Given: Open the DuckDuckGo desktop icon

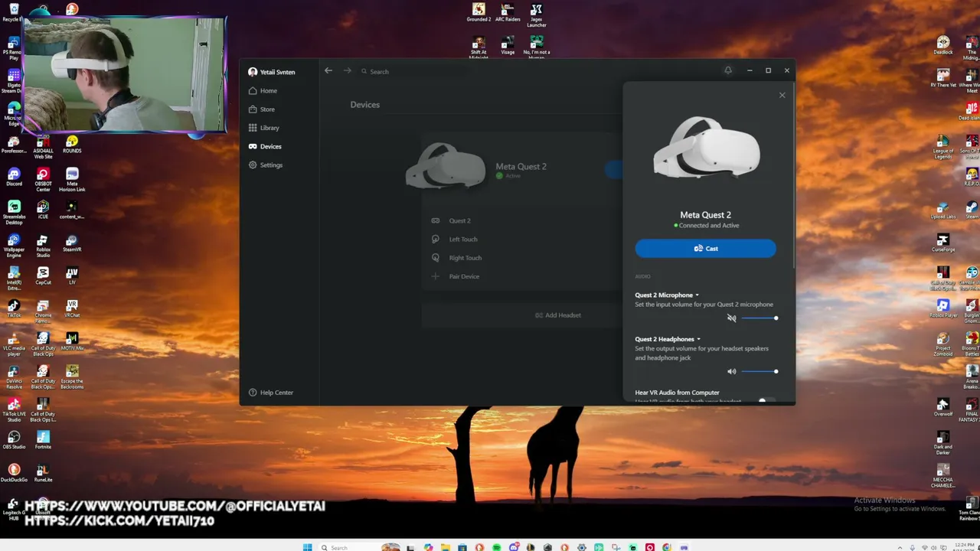Looking at the screenshot, I should 14,474.
